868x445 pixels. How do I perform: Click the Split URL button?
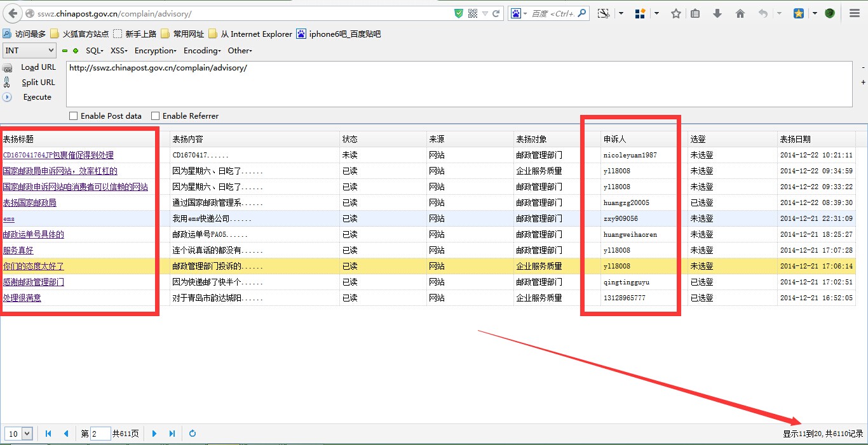(x=38, y=83)
